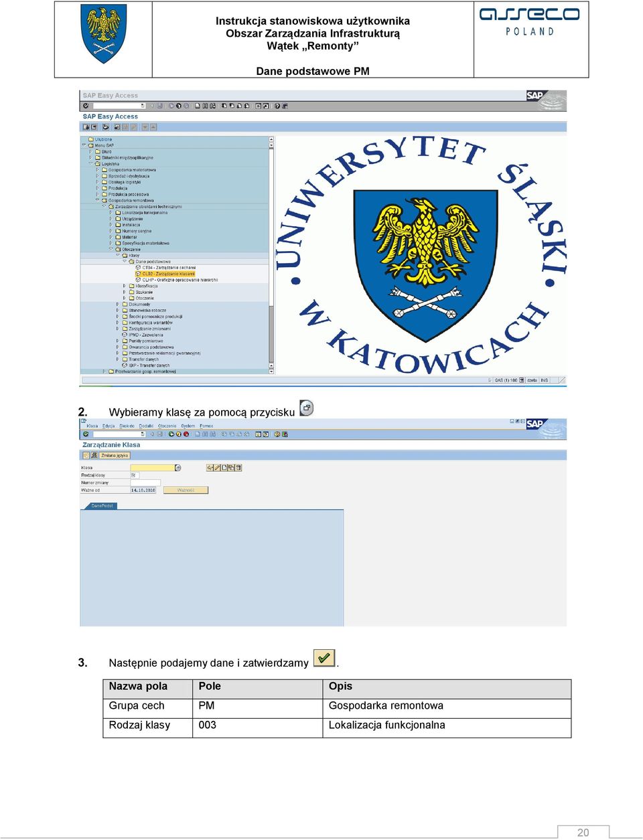Open the Dodatki menu

point(146,426)
